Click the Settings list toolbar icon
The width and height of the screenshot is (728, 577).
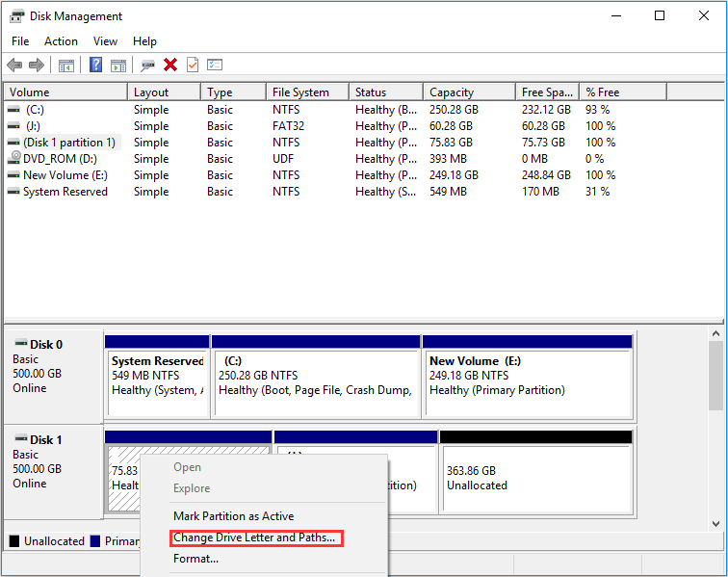tap(215, 65)
